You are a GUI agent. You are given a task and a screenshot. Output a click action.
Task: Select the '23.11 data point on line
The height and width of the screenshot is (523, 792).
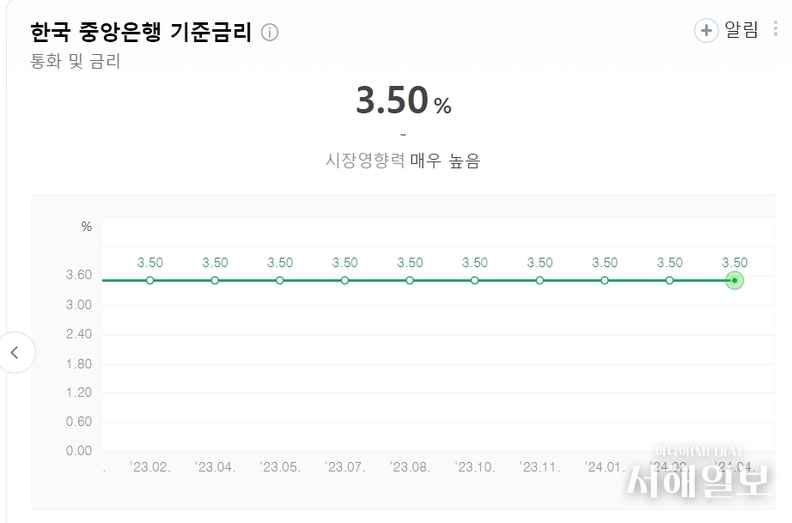click(x=539, y=280)
